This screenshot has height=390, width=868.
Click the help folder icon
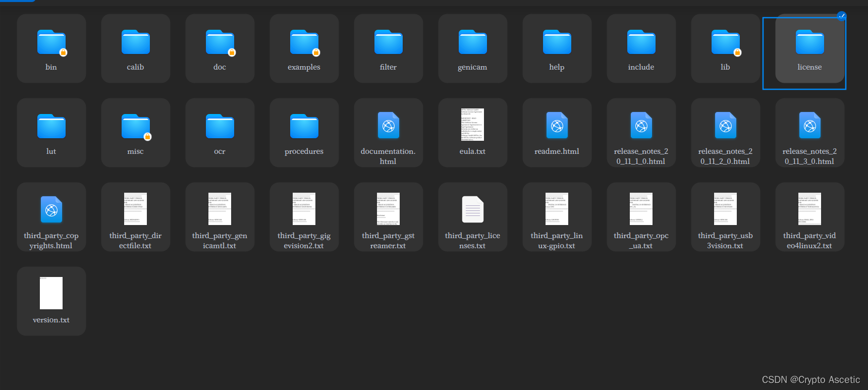[x=557, y=42]
